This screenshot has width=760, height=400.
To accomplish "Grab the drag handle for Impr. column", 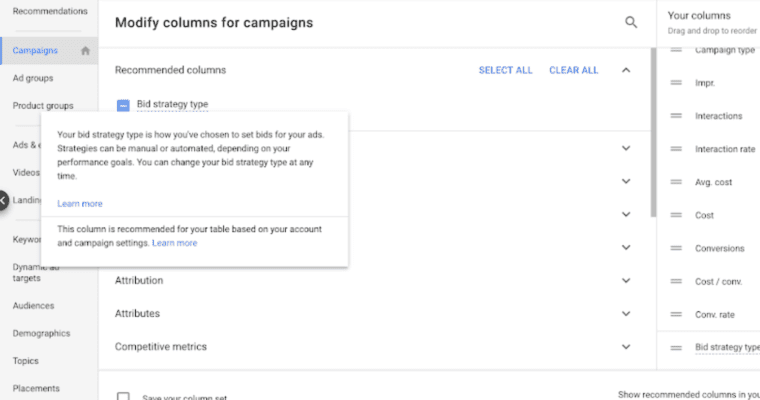I will pyautogui.click(x=675, y=83).
